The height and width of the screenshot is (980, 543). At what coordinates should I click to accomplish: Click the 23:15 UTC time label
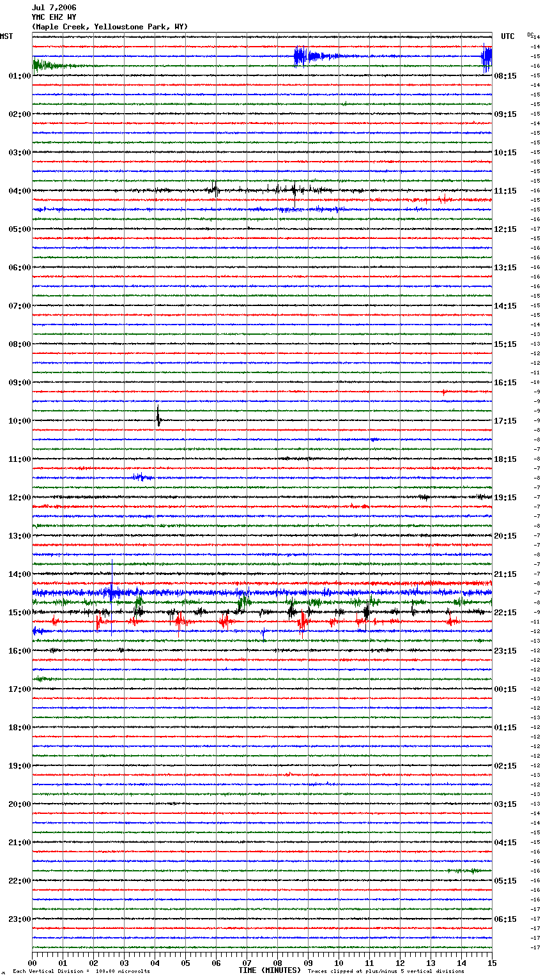pos(505,651)
